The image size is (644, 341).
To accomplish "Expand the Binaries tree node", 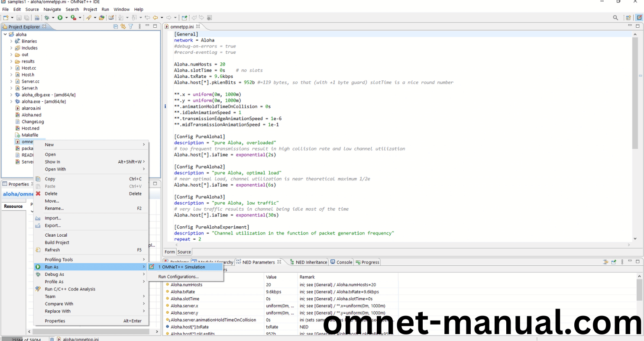I will coord(11,41).
